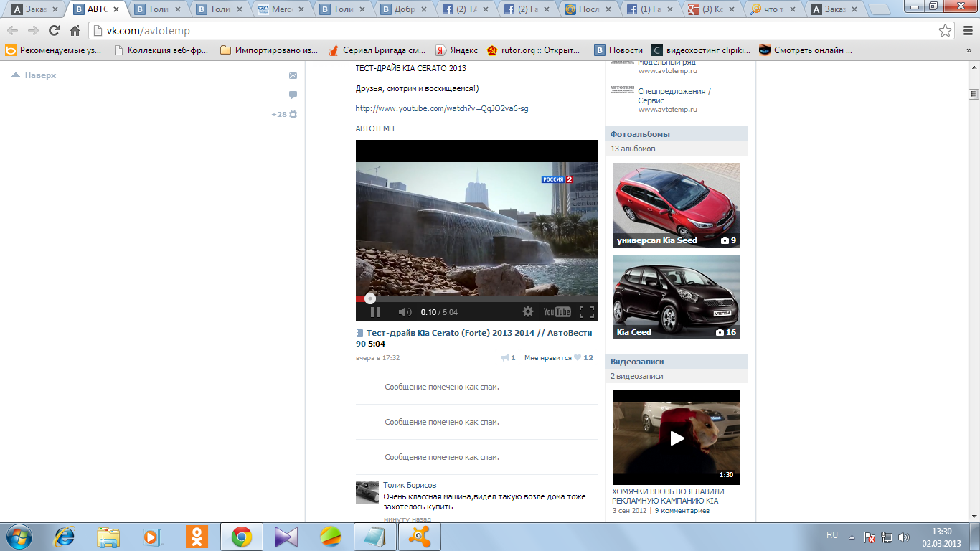Open album универсал Kia Seed
This screenshot has width=980, height=551.
(x=677, y=205)
